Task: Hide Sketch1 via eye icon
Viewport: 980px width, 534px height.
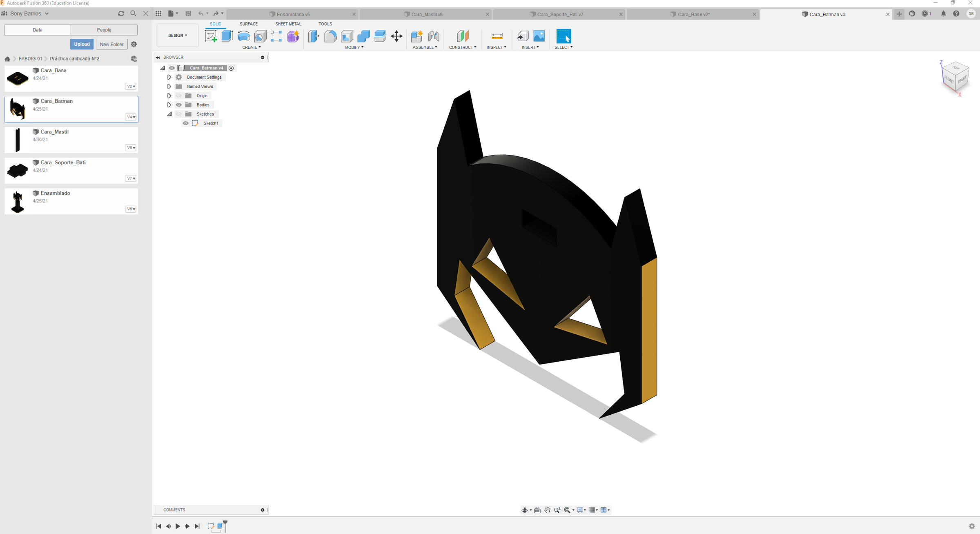Action: 186,123
